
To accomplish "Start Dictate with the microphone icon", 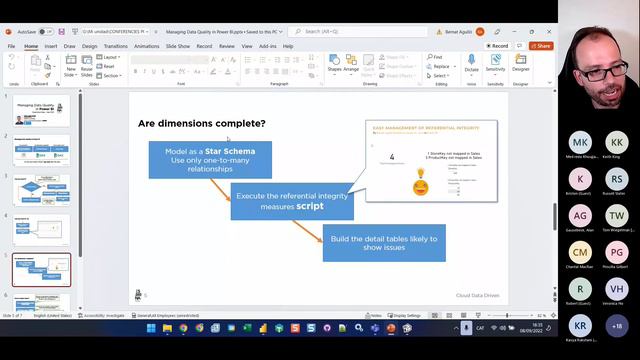I will (471, 64).
